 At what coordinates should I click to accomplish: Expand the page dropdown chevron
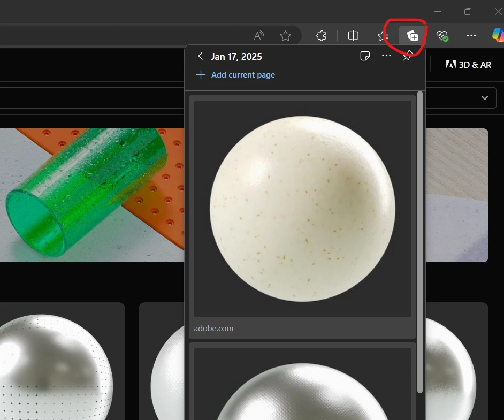point(485,98)
